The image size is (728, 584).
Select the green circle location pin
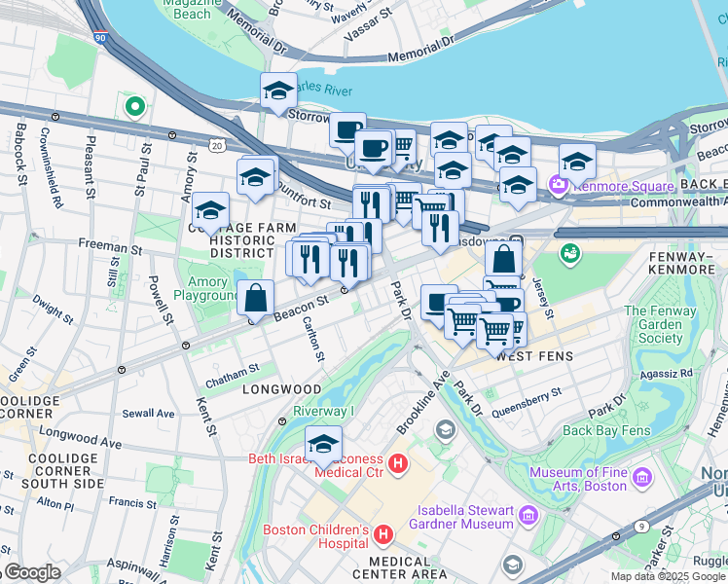click(135, 107)
